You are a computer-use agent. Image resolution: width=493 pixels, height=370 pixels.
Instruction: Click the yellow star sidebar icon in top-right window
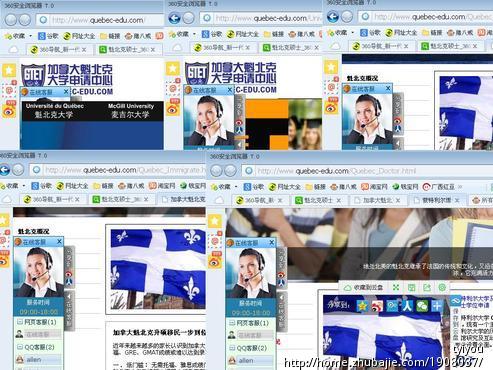click(331, 67)
